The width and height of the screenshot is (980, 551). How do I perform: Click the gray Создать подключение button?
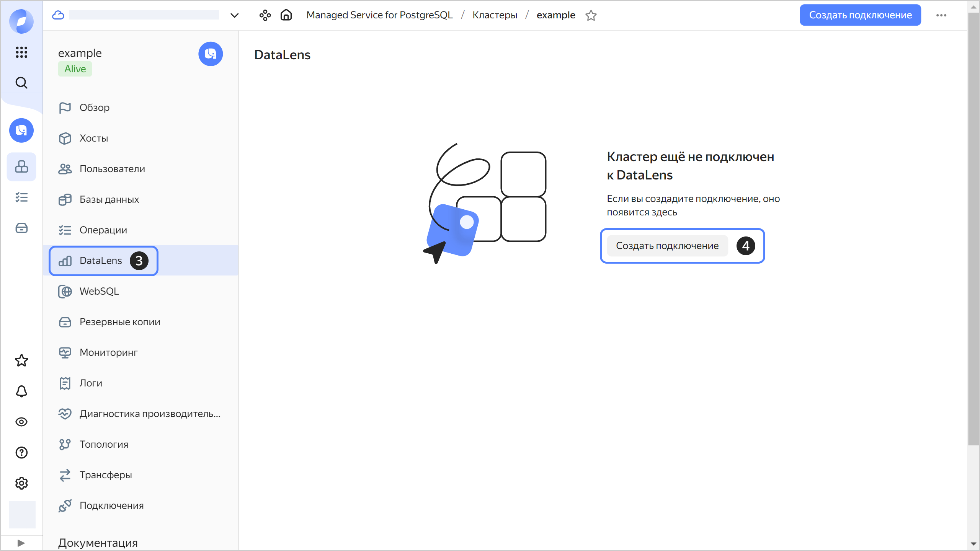point(667,246)
